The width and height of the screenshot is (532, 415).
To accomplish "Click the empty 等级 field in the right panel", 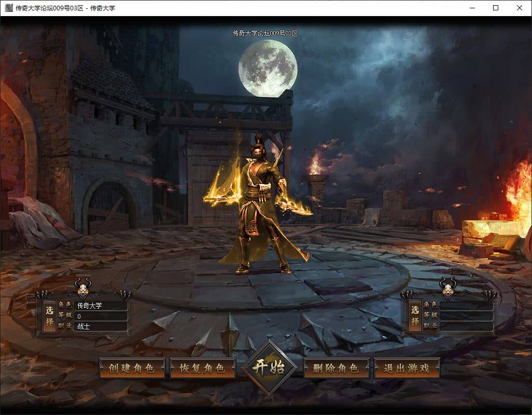I will [466, 315].
